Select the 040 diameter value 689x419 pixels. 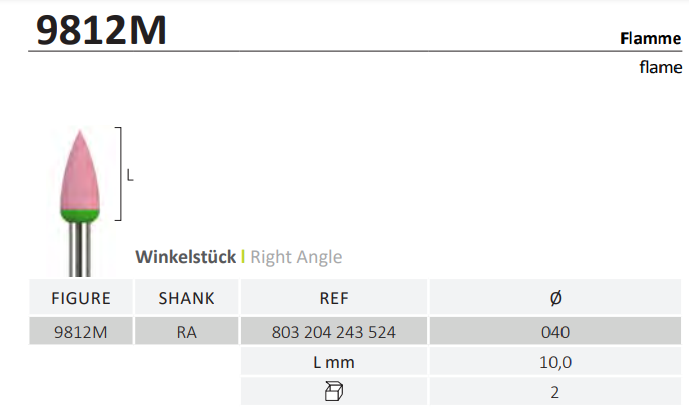point(555,333)
